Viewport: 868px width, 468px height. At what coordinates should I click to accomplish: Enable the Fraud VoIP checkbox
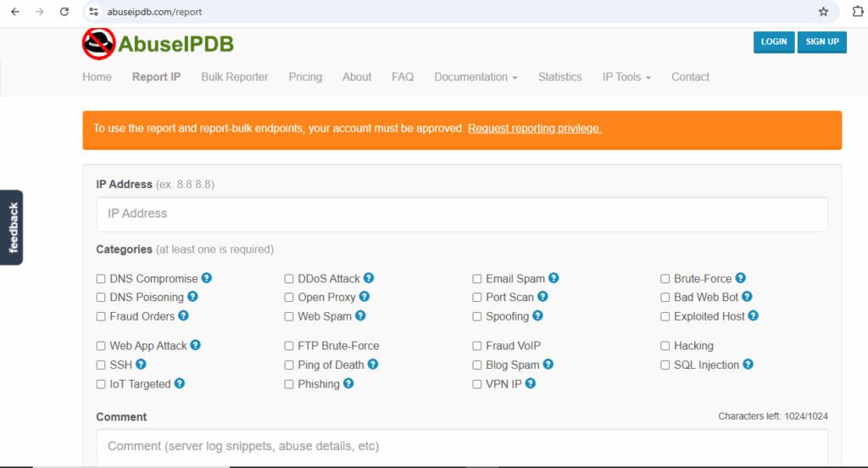(476, 346)
